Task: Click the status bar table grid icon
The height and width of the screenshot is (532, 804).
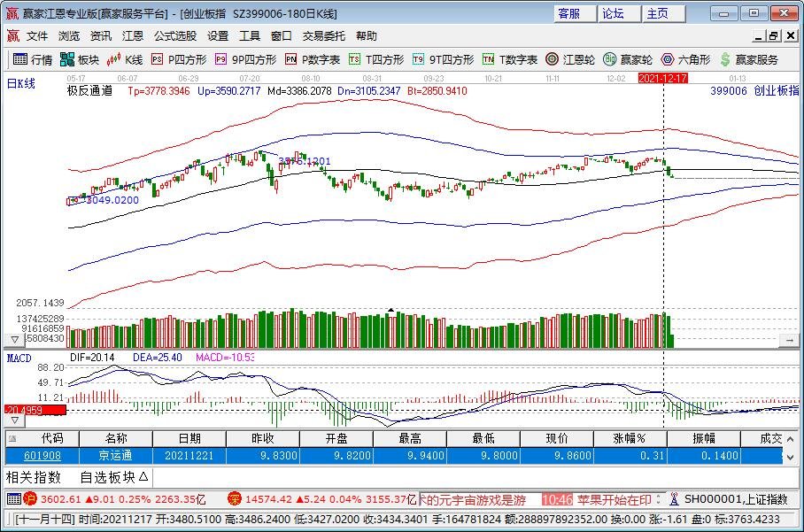Action: click(14, 498)
